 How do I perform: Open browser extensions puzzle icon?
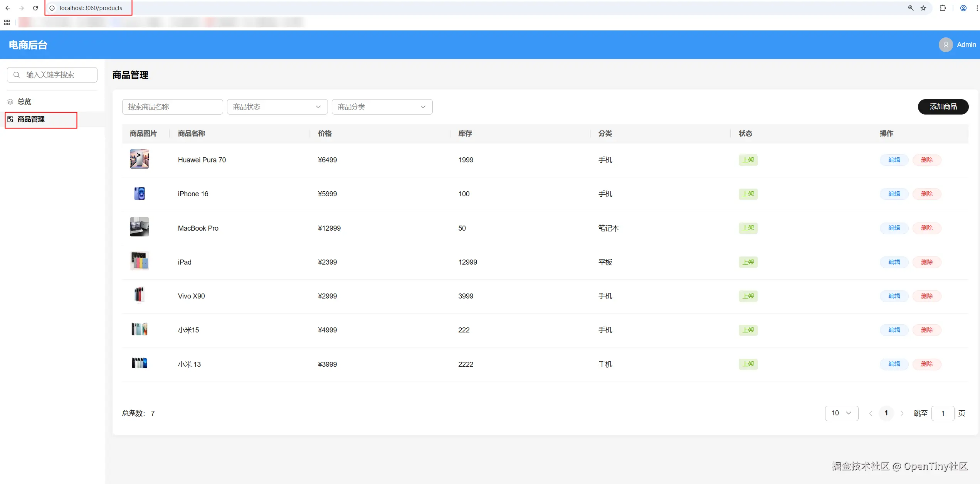[943, 8]
